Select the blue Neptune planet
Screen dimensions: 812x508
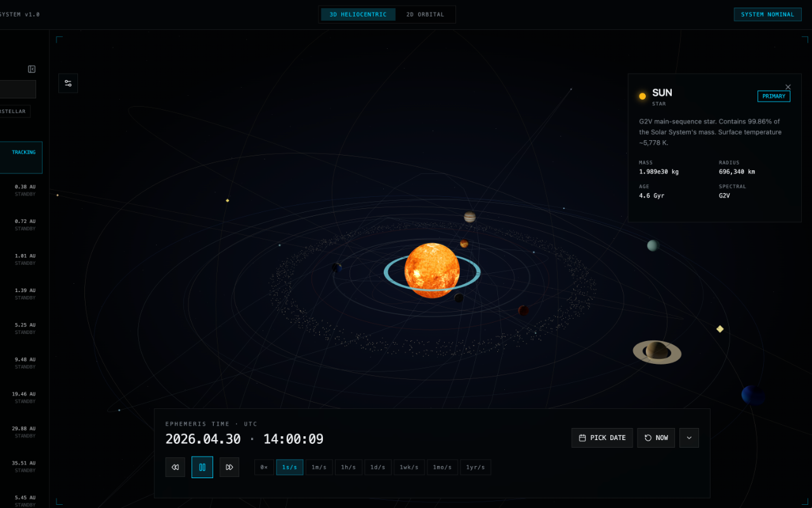[752, 394]
